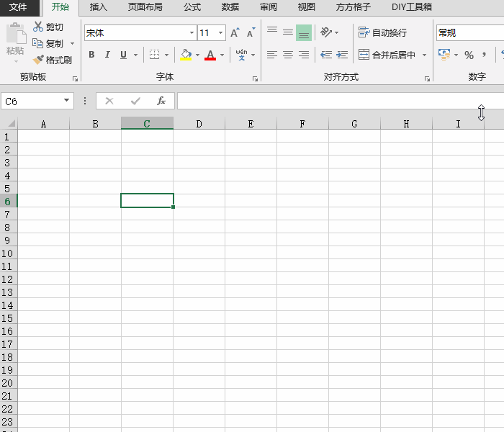Confirm entry with checkmark in formula bar
504x432 pixels.
(135, 101)
